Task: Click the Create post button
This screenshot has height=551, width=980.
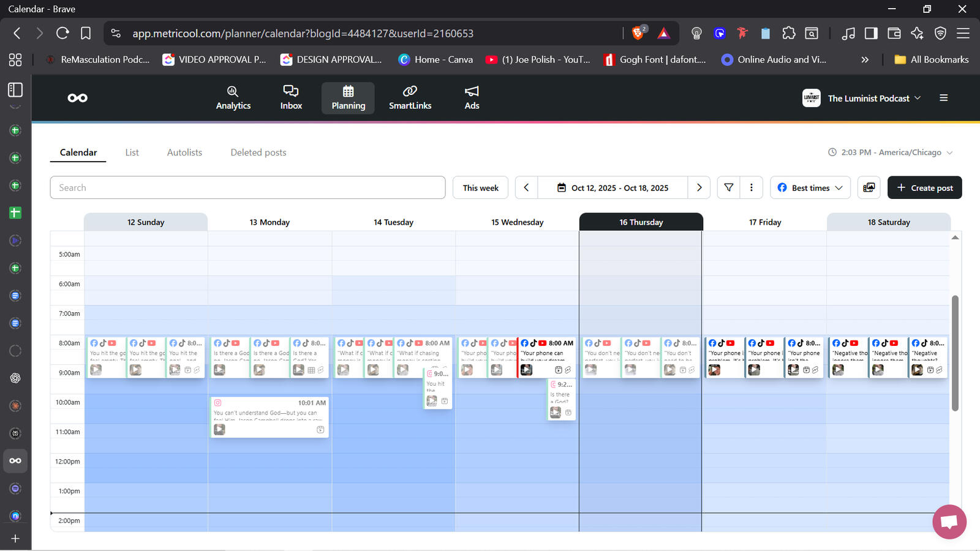Action: click(924, 187)
